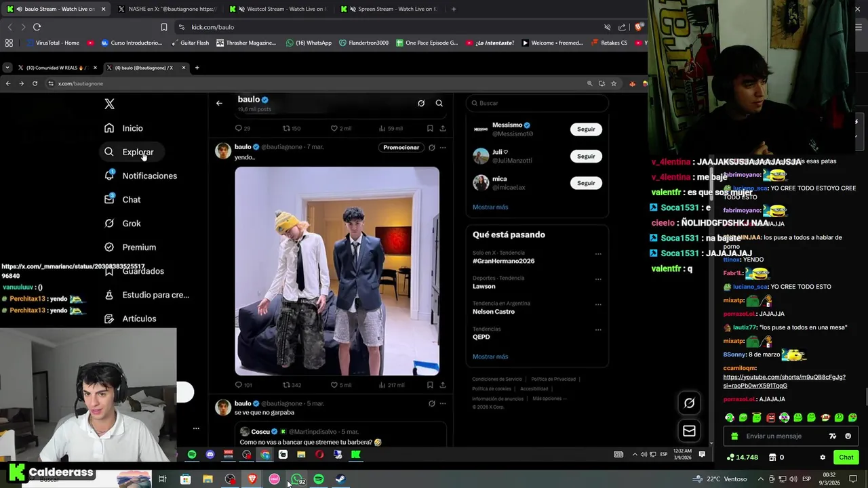
Task: Click the Buscar search field on X
Action: point(537,103)
